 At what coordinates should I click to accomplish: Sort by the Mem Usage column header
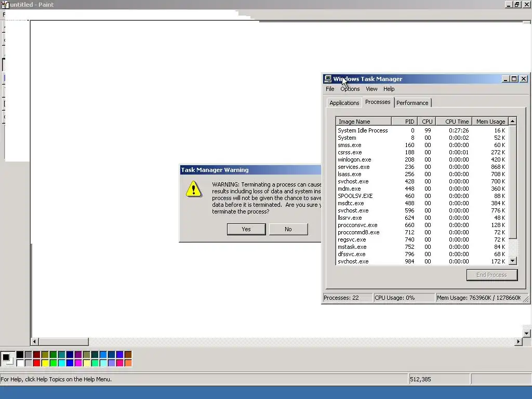490,122
